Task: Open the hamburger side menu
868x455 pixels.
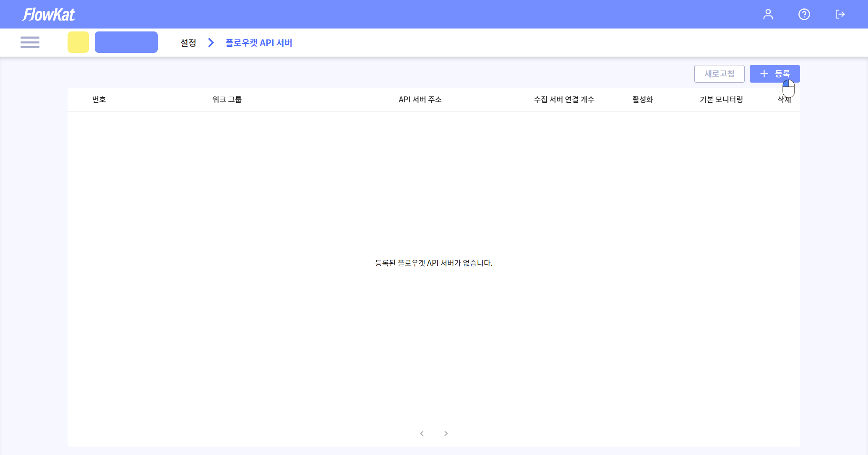Action: tap(30, 42)
